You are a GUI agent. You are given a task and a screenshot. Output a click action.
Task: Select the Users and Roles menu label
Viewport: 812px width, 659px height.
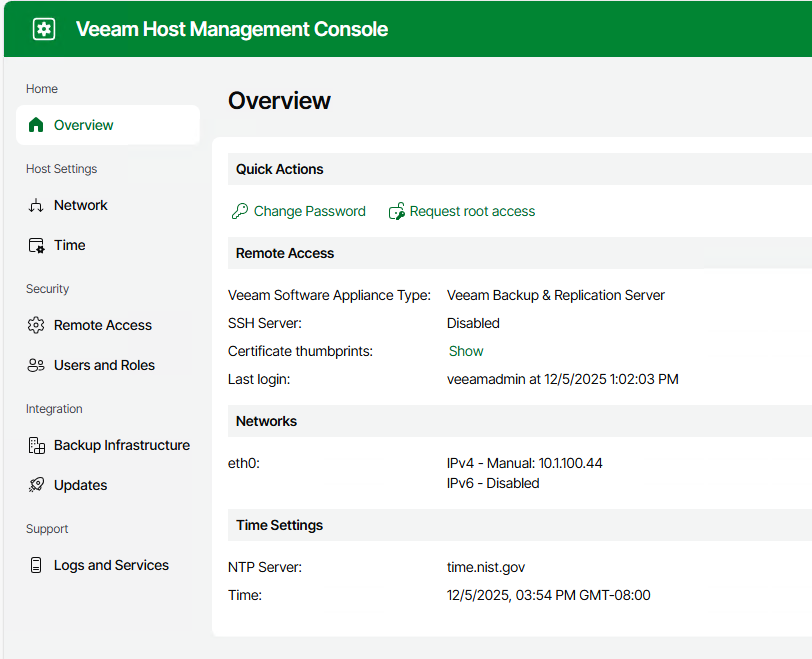[104, 365]
